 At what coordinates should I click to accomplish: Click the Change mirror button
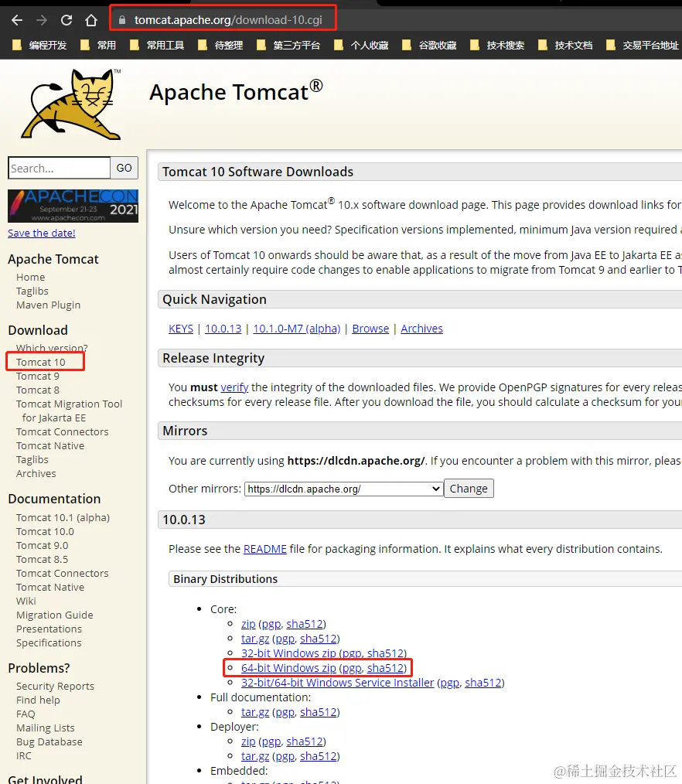pos(469,489)
